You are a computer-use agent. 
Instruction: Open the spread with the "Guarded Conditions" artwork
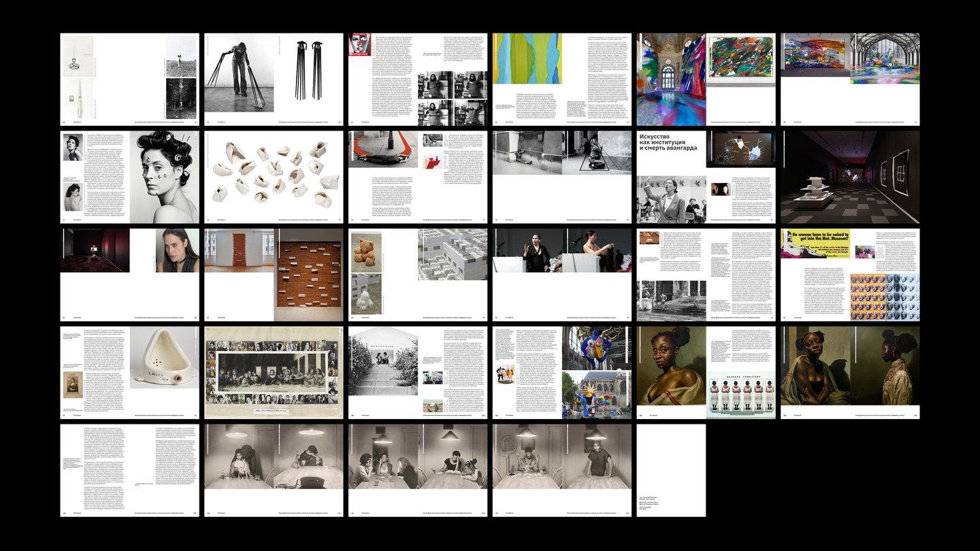[x=706, y=373]
